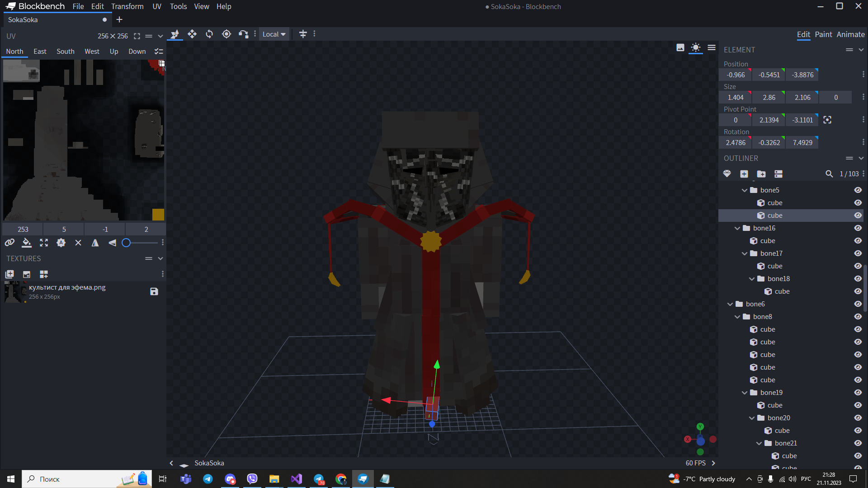Click the center-view crosshair toolbar icon
This screenshot has height=488, width=868.
tap(303, 34)
